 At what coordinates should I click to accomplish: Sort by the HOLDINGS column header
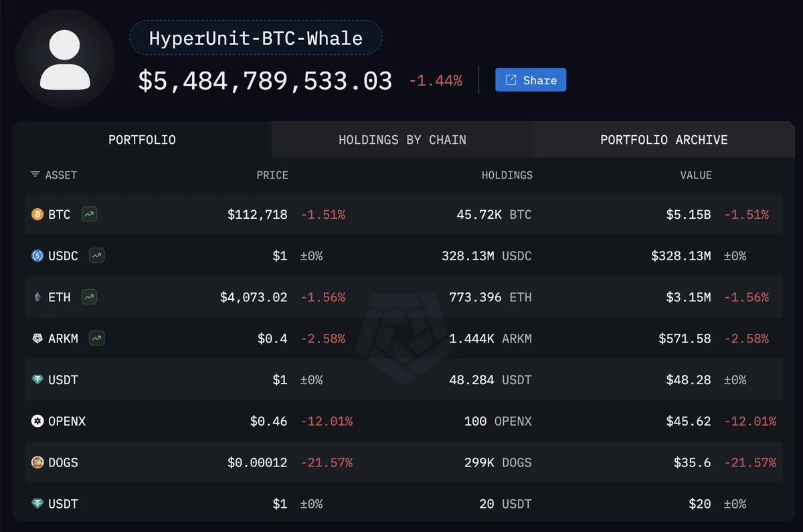pyautogui.click(x=507, y=175)
